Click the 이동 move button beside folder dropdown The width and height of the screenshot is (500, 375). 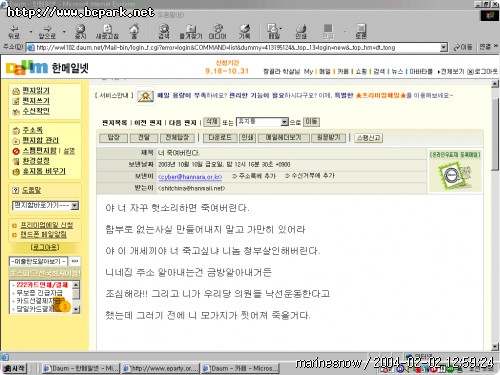click(311, 122)
